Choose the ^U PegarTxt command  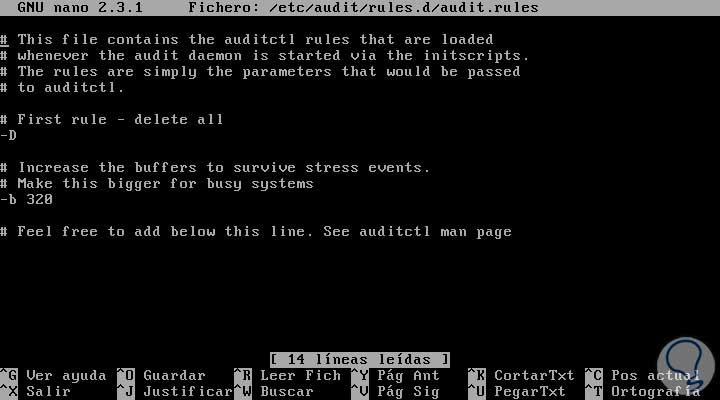[x=517, y=392]
